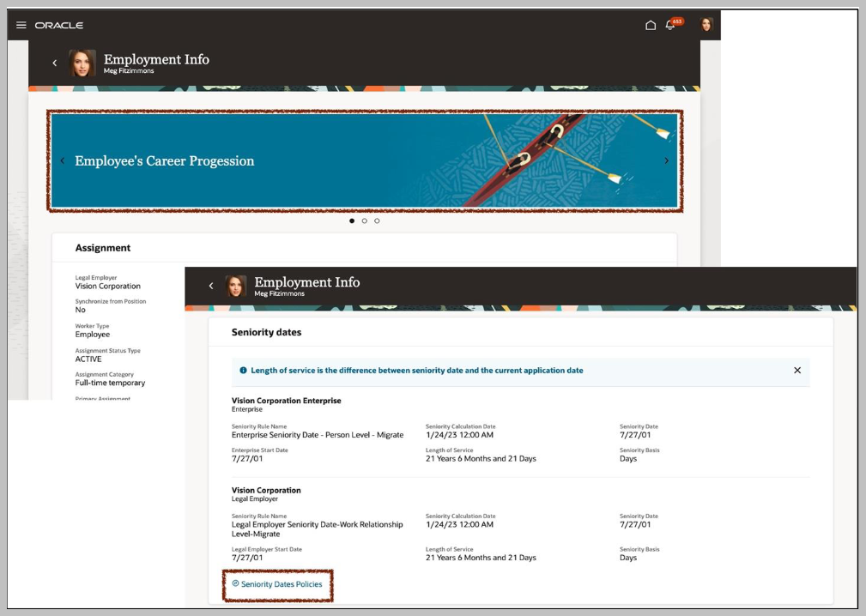
Task: Click the Full-time temporary category value
Action: click(110, 383)
